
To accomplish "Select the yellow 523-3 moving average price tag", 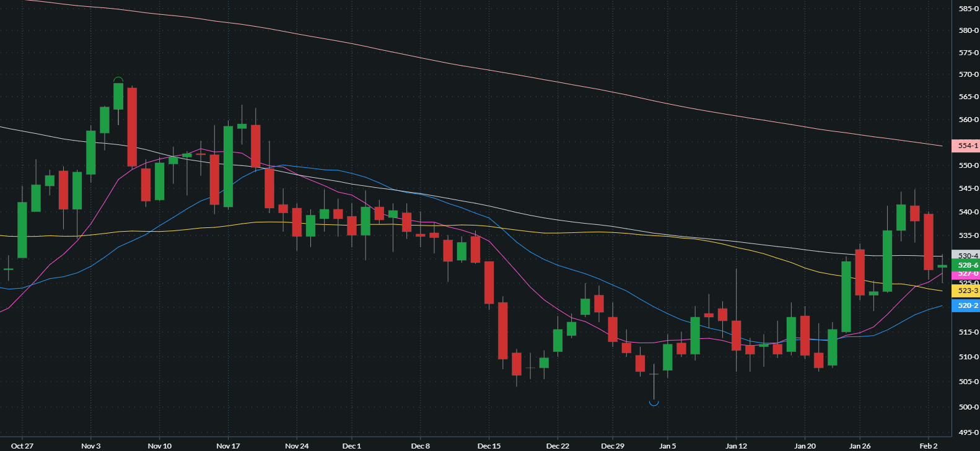I will click(x=968, y=291).
